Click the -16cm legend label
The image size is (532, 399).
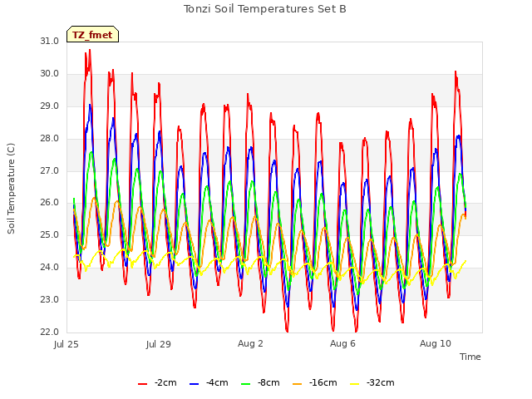point(323,382)
